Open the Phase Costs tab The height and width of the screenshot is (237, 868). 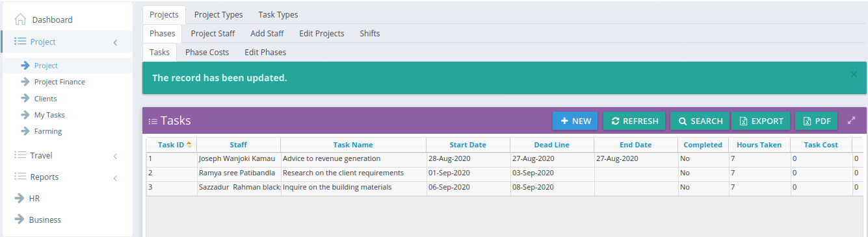[207, 52]
